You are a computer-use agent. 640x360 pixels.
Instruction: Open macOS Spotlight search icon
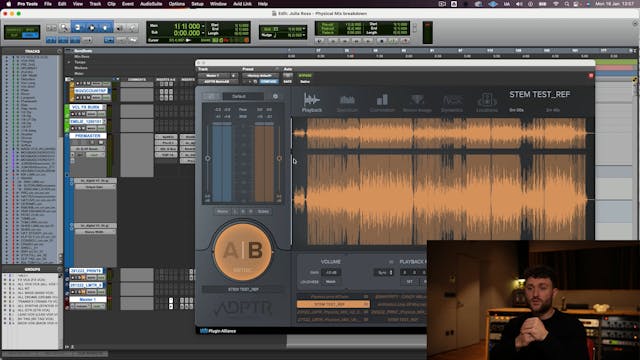tap(567, 4)
